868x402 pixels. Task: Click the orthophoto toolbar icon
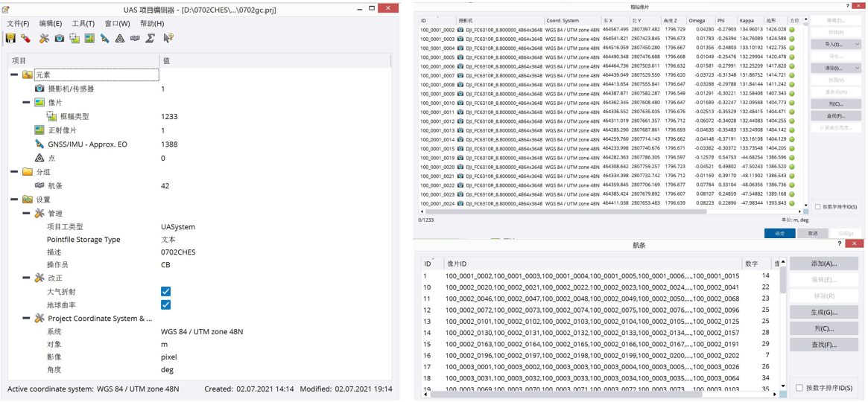89,38
